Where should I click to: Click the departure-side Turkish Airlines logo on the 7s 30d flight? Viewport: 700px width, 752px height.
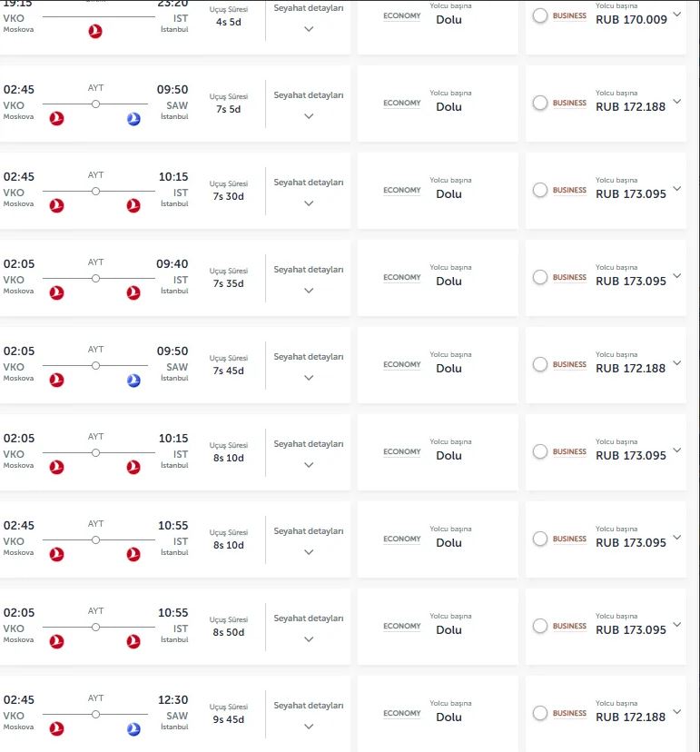tap(57, 206)
